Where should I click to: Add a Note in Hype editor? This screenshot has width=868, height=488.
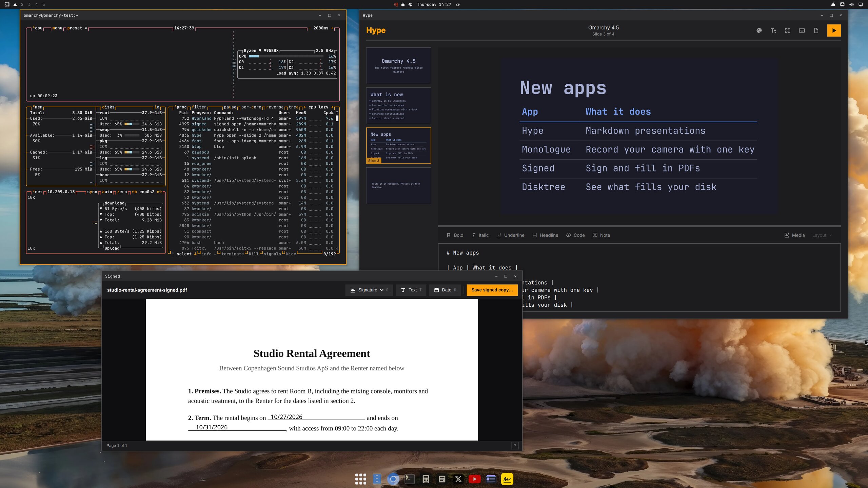[601, 235]
